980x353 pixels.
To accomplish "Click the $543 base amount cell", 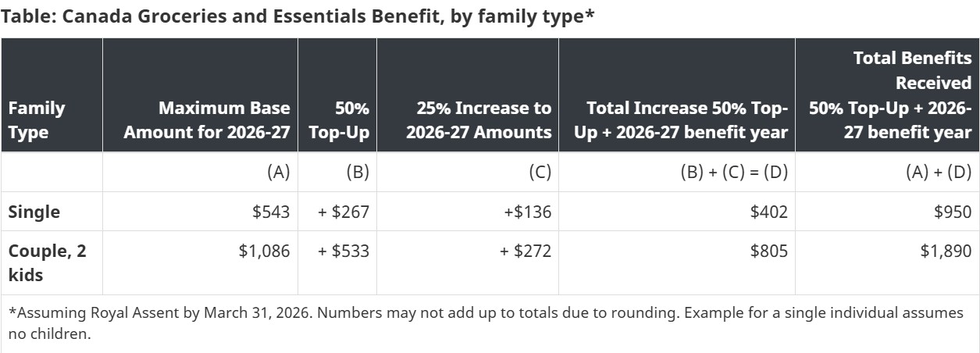I will pos(271,212).
